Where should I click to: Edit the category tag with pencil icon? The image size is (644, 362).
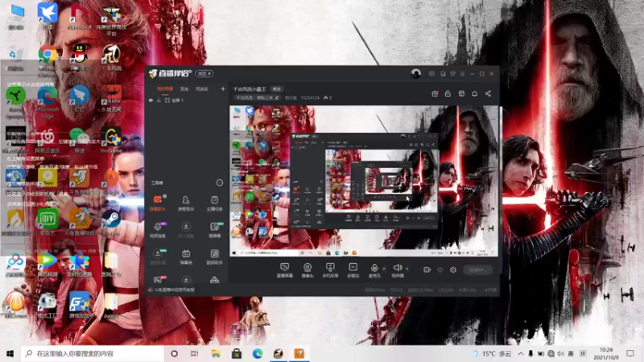pyautogui.click(x=257, y=97)
